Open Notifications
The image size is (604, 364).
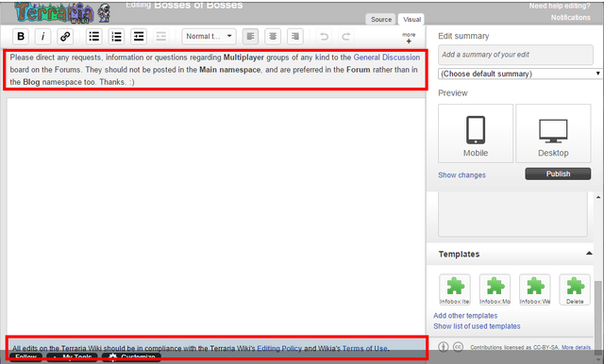pos(570,17)
